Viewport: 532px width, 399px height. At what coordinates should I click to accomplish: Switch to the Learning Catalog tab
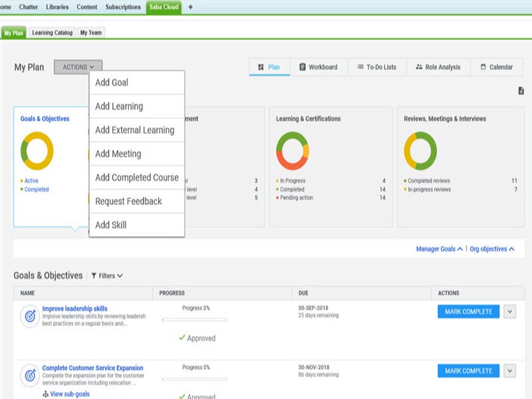52,33
